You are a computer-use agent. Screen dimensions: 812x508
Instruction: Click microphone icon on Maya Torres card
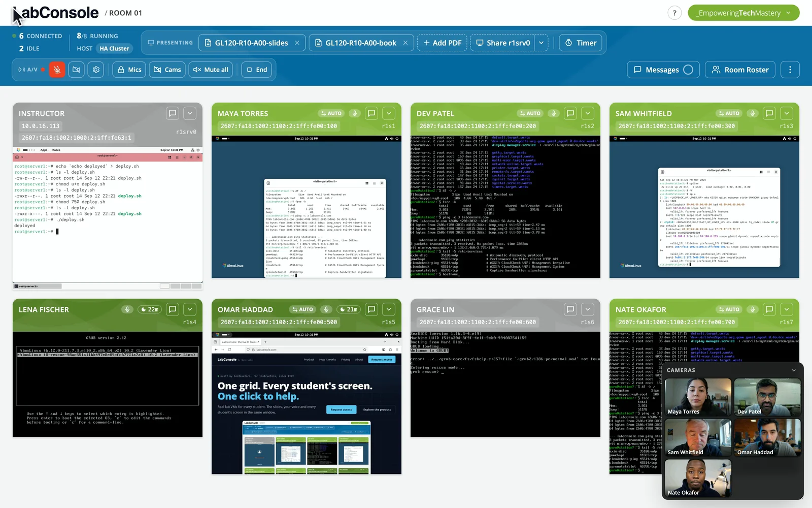point(355,113)
